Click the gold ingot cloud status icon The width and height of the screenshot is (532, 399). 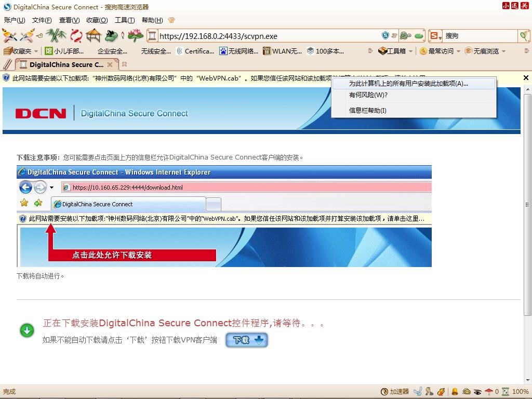pyautogui.click(x=467, y=392)
